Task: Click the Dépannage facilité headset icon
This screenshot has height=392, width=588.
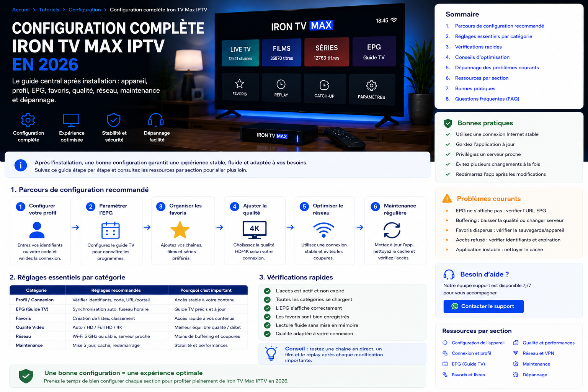Action: pos(156,120)
